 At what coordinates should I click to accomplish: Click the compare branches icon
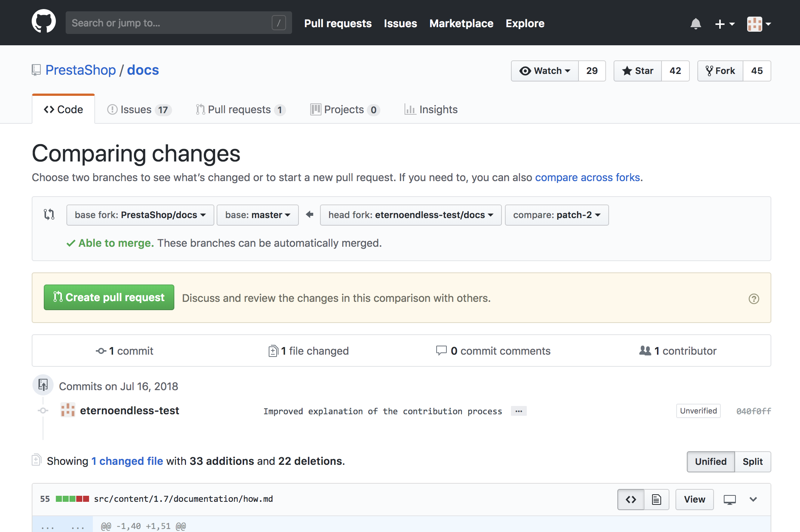(49, 214)
